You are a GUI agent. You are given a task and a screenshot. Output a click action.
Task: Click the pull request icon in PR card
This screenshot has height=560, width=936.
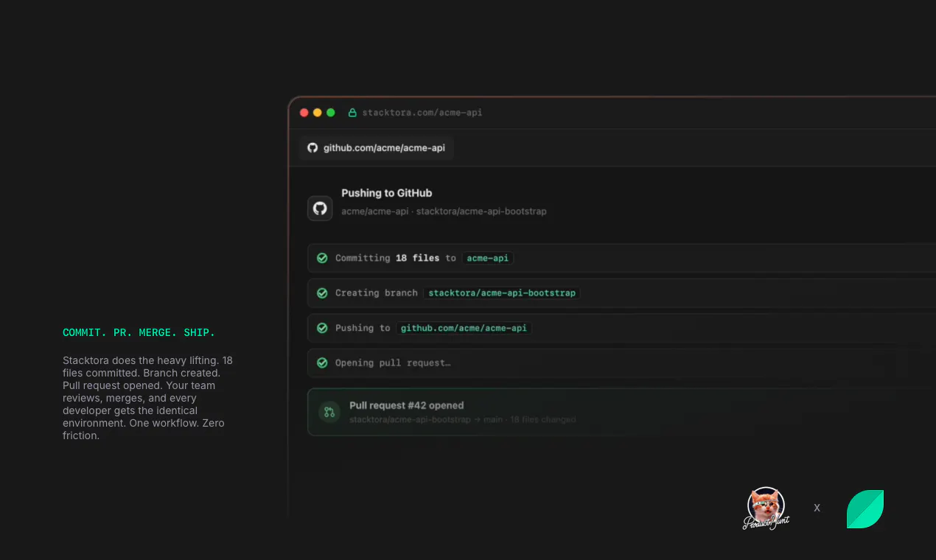[x=329, y=413]
